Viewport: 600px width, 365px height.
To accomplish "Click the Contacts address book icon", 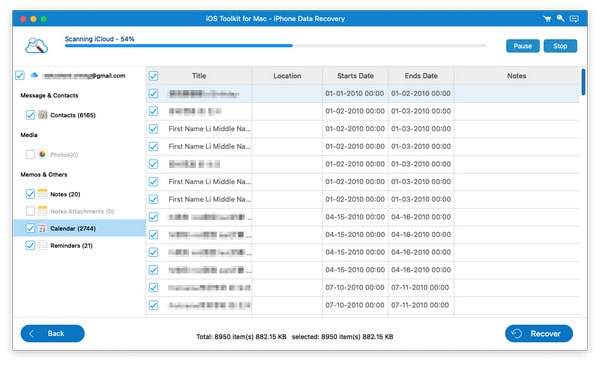I will pyautogui.click(x=42, y=115).
